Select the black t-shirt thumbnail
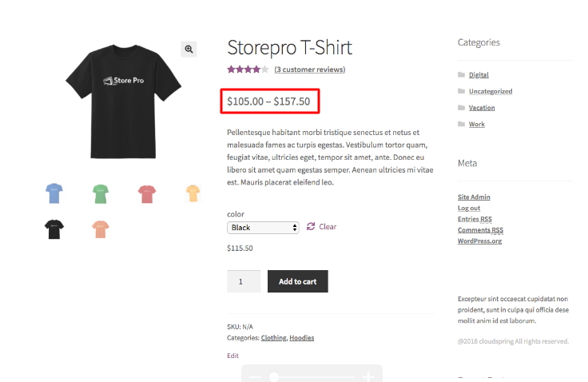Screen dimensions: 588x382 [x=54, y=229]
